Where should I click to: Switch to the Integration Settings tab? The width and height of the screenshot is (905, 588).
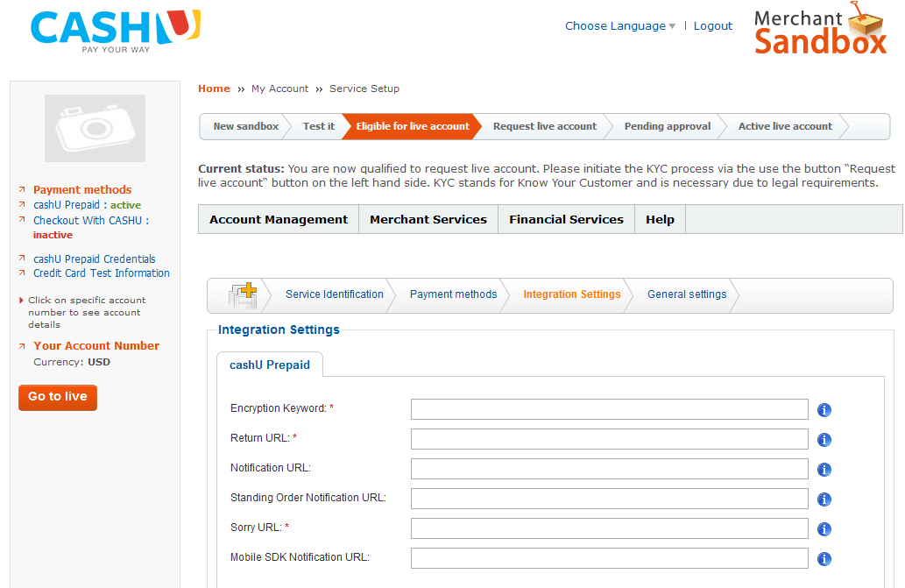[572, 294]
